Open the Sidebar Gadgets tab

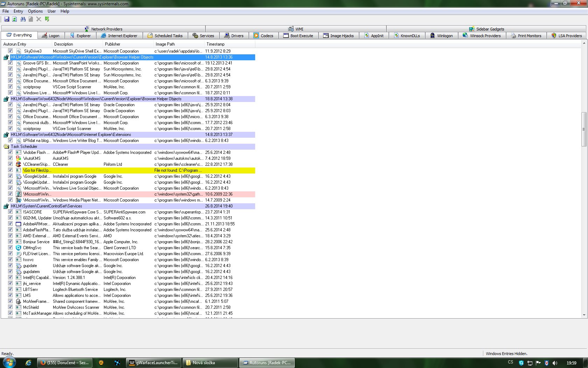[486, 29]
